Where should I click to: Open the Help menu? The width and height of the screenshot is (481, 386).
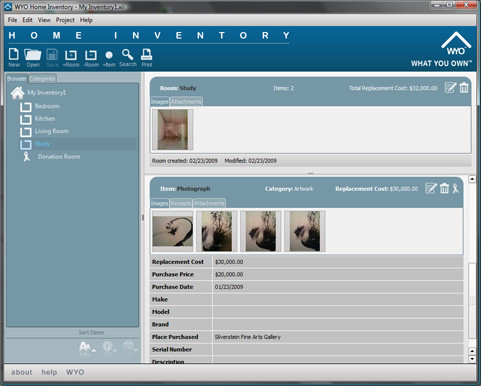pos(86,20)
